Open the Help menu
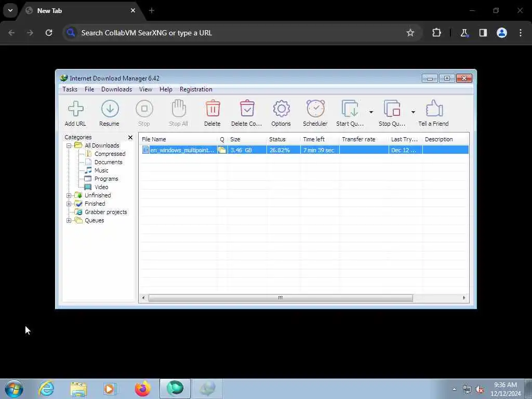This screenshot has height=399, width=532. click(166, 89)
